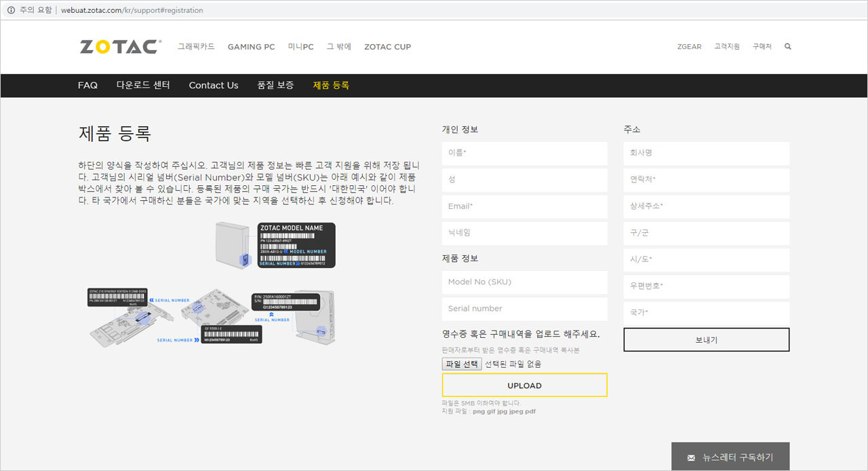Focus the Model No (SKU) field
868x471 pixels.
[525, 282]
